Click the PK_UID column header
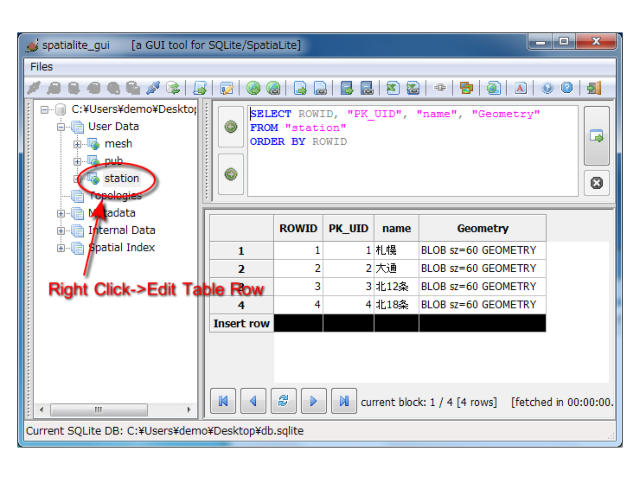This screenshot has width=640, height=480. [349, 228]
